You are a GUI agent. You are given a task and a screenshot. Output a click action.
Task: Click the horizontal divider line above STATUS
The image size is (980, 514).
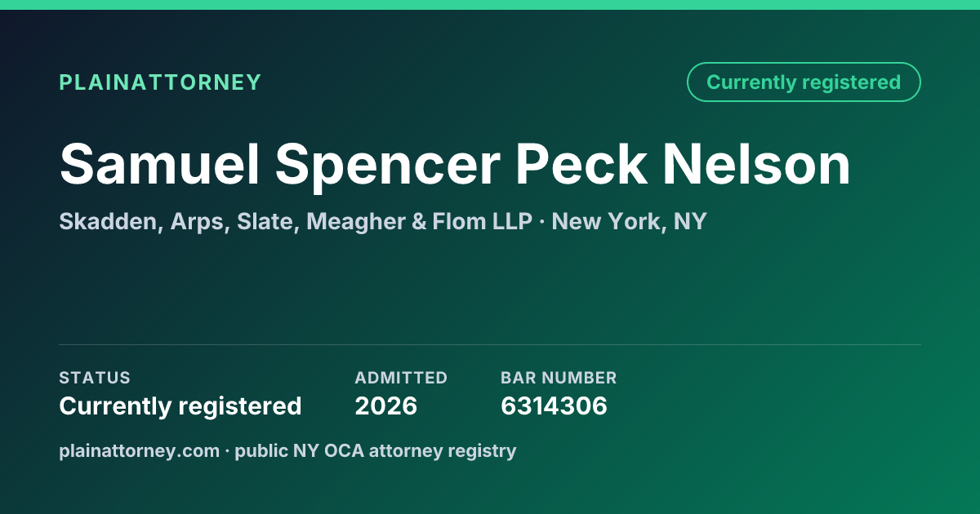490,344
